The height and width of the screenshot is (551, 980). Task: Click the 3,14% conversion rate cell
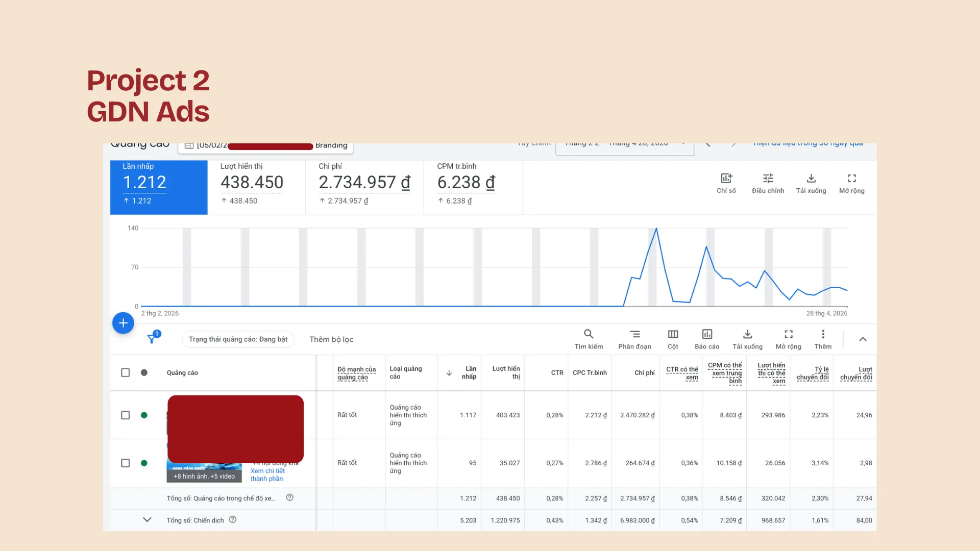pyautogui.click(x=820, y=463)
